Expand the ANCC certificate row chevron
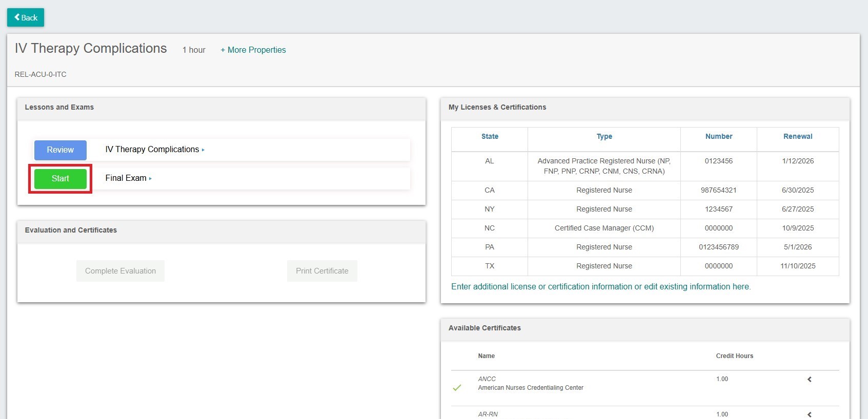868x419 pixels. 810,380
